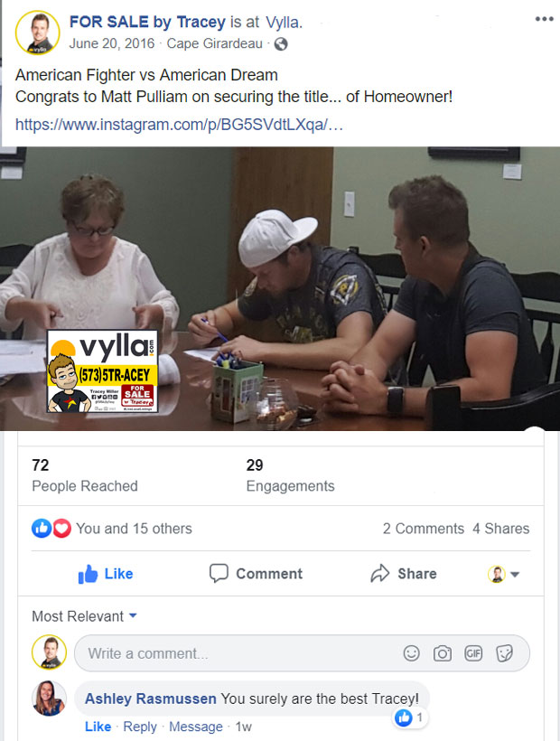Screen dimensions: 560x741
Task: Open Ashley Rasmussen's profile
Action: (x=151, y=699)
